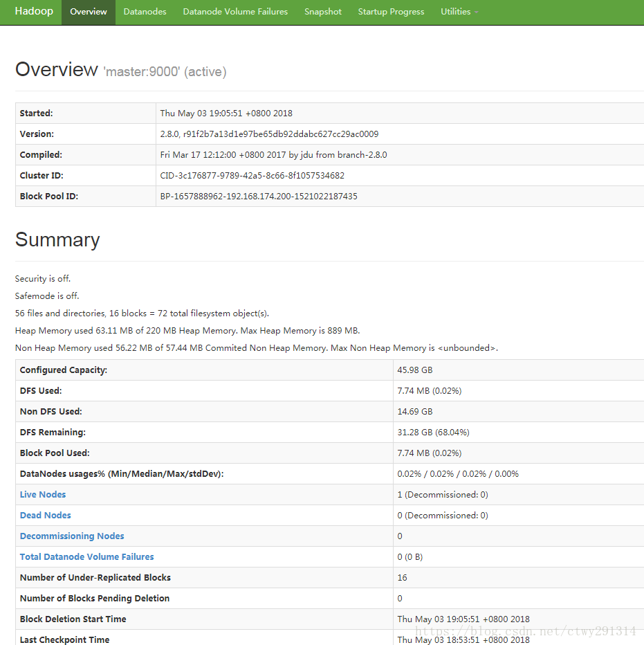Go to the Snapshot tab
This screenshot has width=644, height=645.
323,12
